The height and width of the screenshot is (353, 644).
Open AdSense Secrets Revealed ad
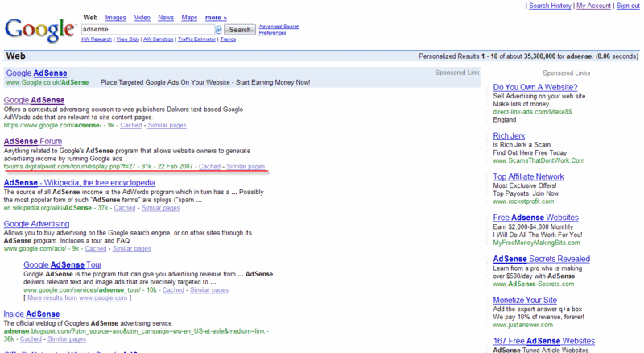tap(541, 259)
